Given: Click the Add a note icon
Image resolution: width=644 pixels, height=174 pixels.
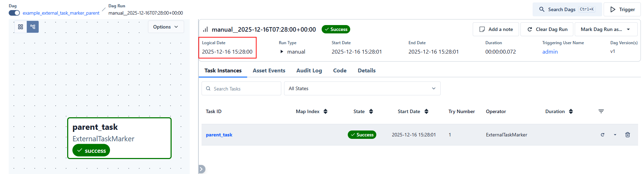Looking at the screenshot, I should point(482,29).
